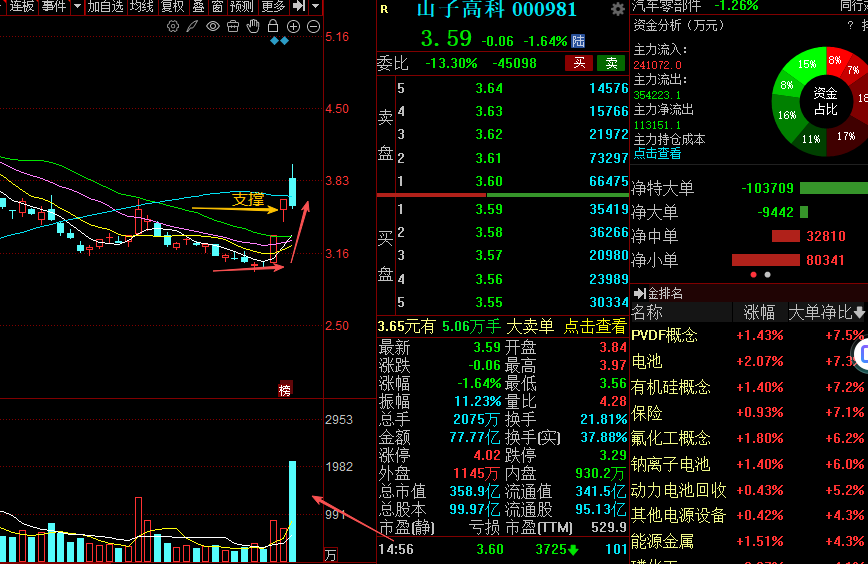Open the 钠离子电池 sector row
This screenshot has width=868, height=564.
[749, 464]
